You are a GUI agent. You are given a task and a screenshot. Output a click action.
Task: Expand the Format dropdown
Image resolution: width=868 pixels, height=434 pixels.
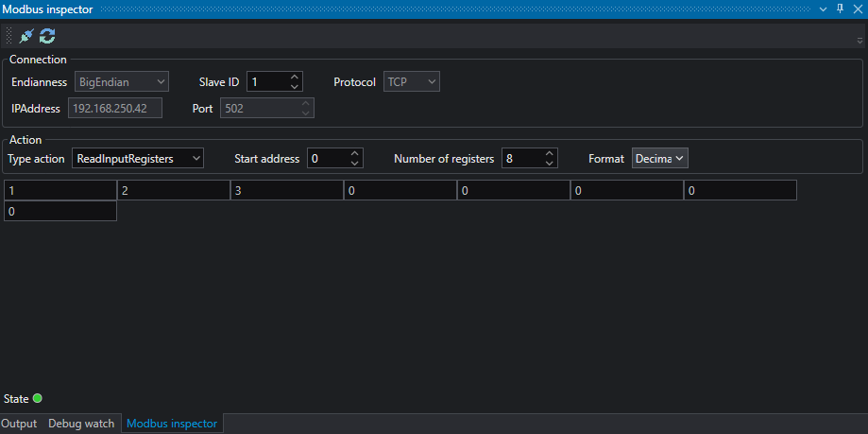659,159
